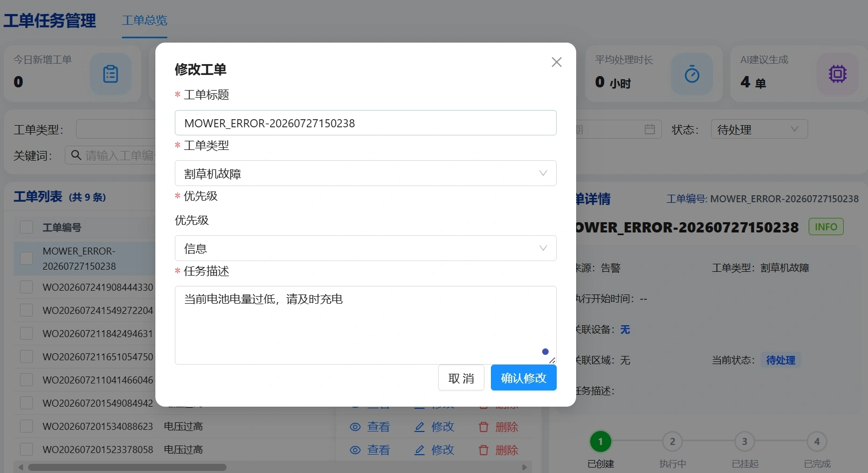Check the box for WO202607211842494631 row

[x=26, y=333]
